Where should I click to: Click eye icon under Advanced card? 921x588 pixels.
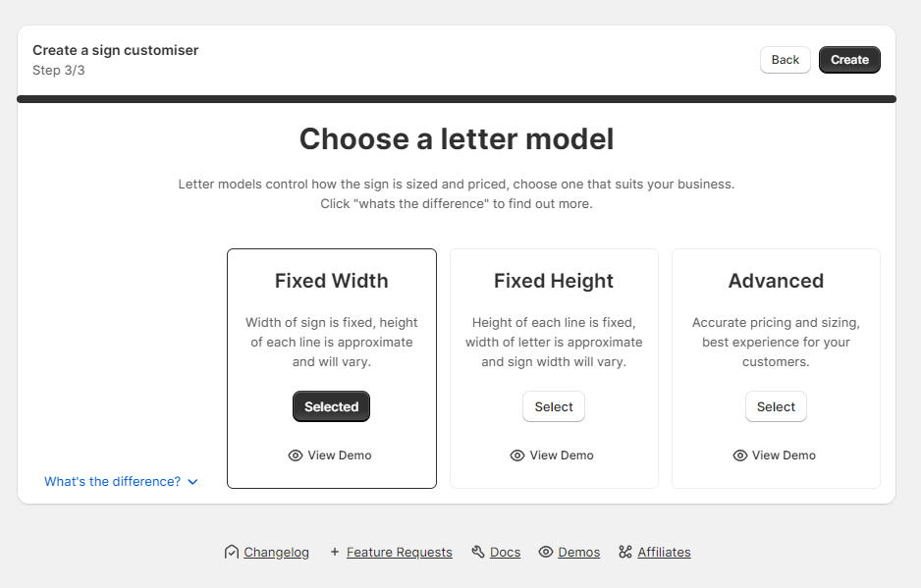tap(740, 455)
